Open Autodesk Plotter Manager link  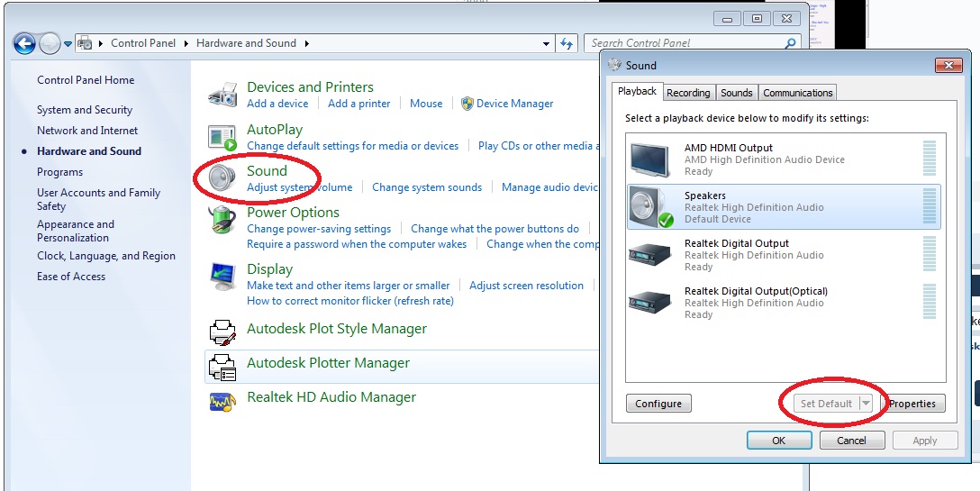pyautogui.click(x=328, y=363)
